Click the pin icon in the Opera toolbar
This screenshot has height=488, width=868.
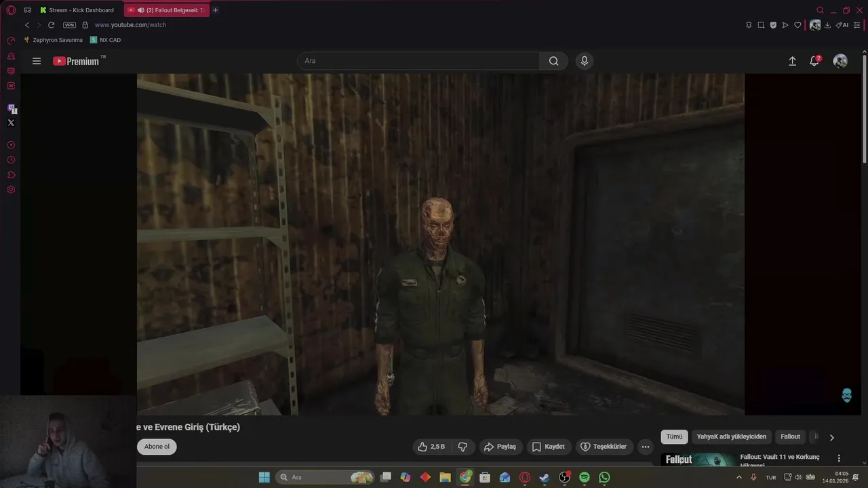(749, 25)
